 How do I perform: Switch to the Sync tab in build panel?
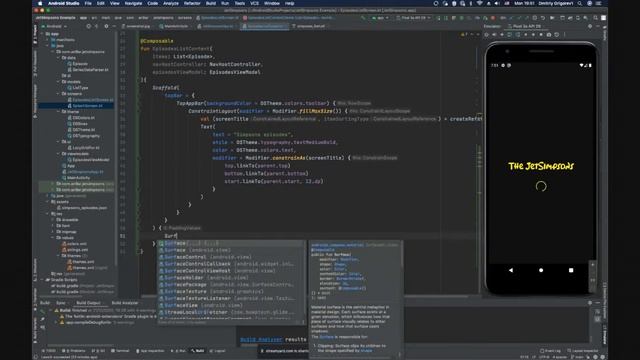click(60, 303)
